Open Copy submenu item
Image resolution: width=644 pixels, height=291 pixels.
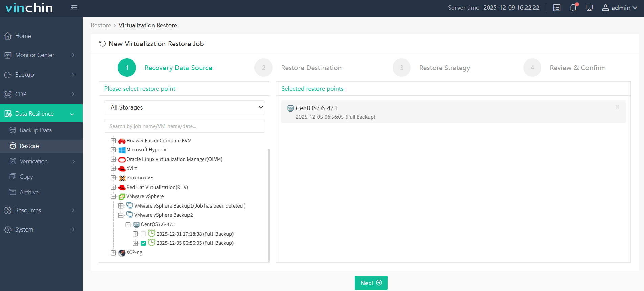coord(41,177)
